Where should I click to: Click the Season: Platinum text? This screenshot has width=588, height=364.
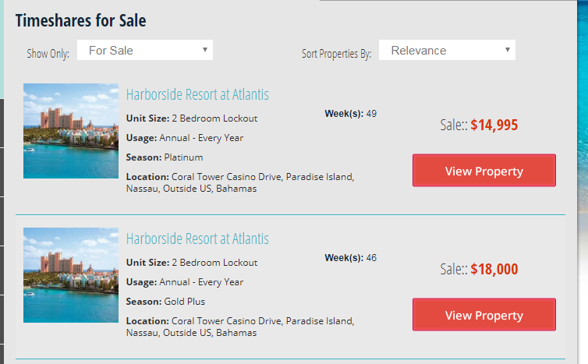coord(165,157)
